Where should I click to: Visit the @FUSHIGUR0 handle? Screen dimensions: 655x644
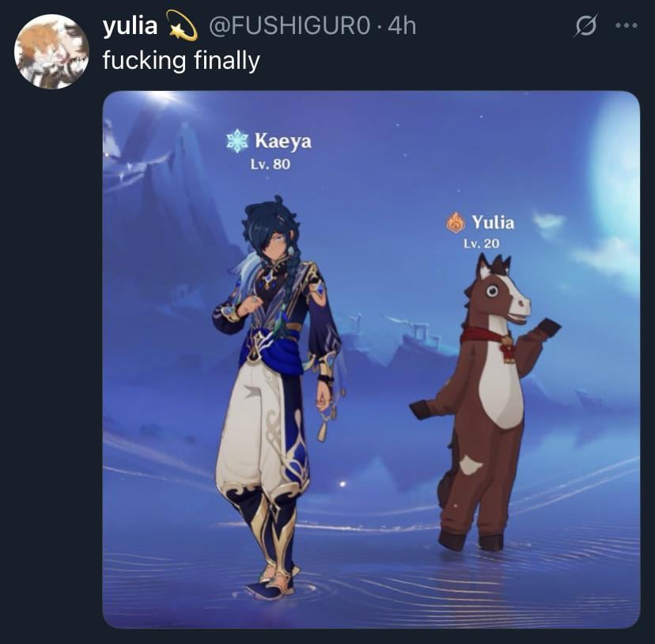(289, 26)
